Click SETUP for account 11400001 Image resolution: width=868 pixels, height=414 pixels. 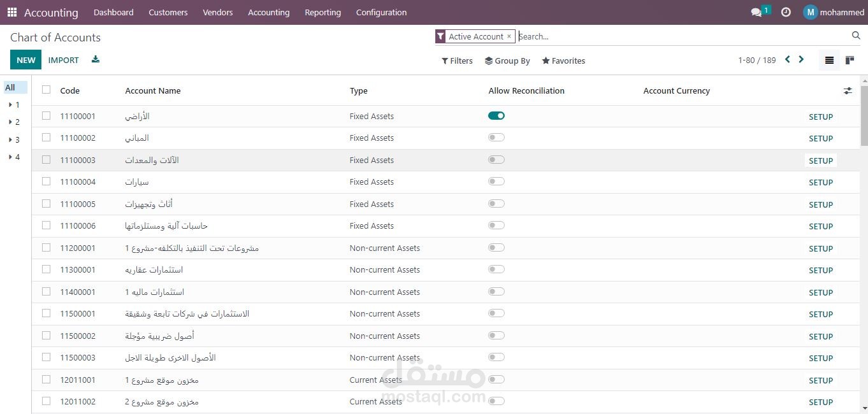pyautogui.click(x=821, y=292)
